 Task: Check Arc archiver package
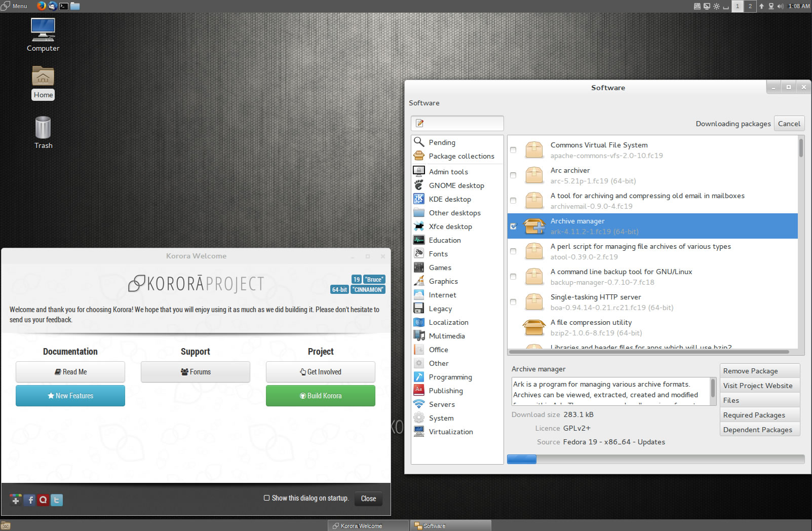[x=513, y=175]
